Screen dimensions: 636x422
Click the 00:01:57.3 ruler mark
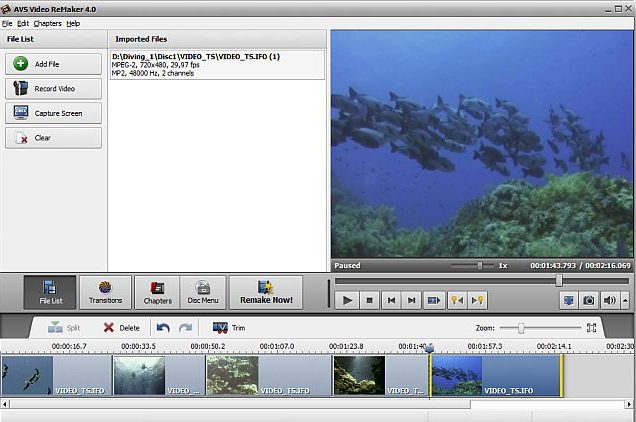click(x=485, y=346)
